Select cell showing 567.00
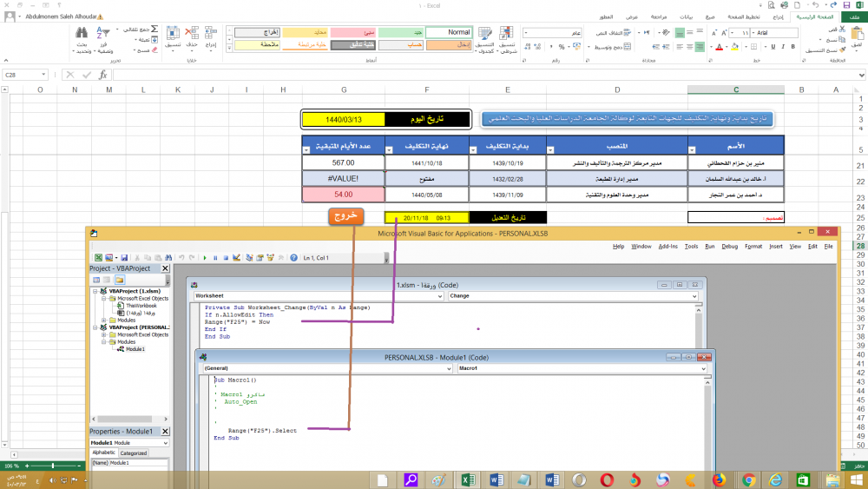 (x=343, y=162)
